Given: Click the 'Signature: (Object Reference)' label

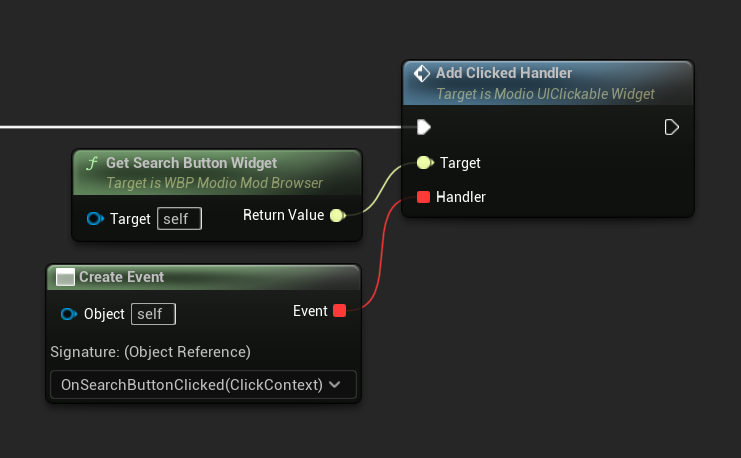Looking at the screenshot, I should [150, 352].
